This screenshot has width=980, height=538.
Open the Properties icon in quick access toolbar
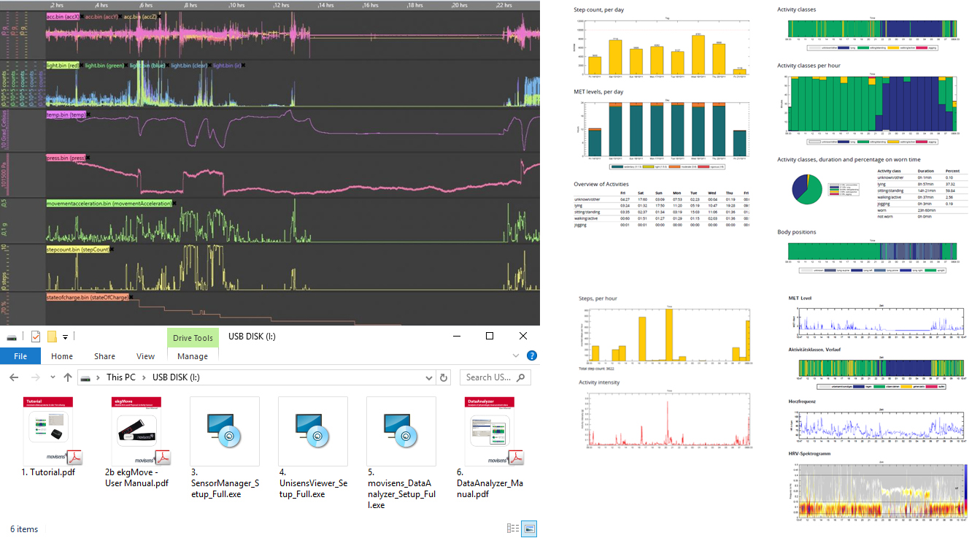tap(35, 337)
